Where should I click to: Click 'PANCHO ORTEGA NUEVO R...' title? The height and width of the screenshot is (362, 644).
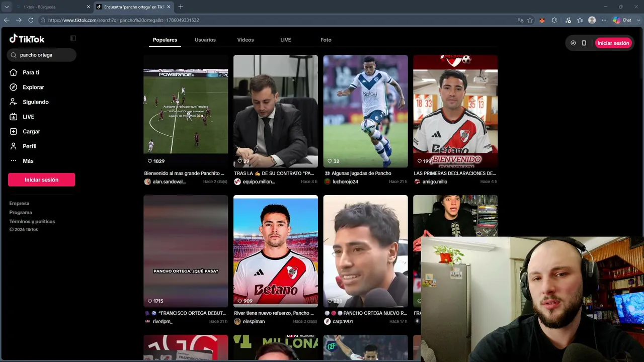coord(366,313)
